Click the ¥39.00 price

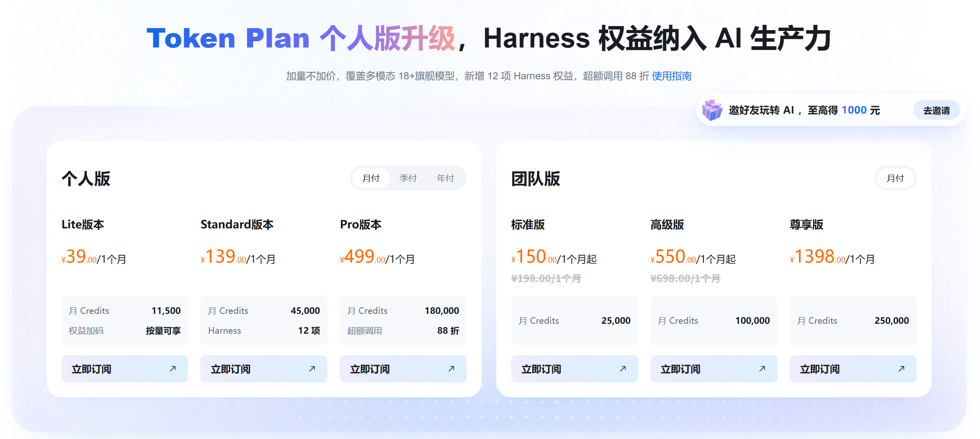(79, 257)
